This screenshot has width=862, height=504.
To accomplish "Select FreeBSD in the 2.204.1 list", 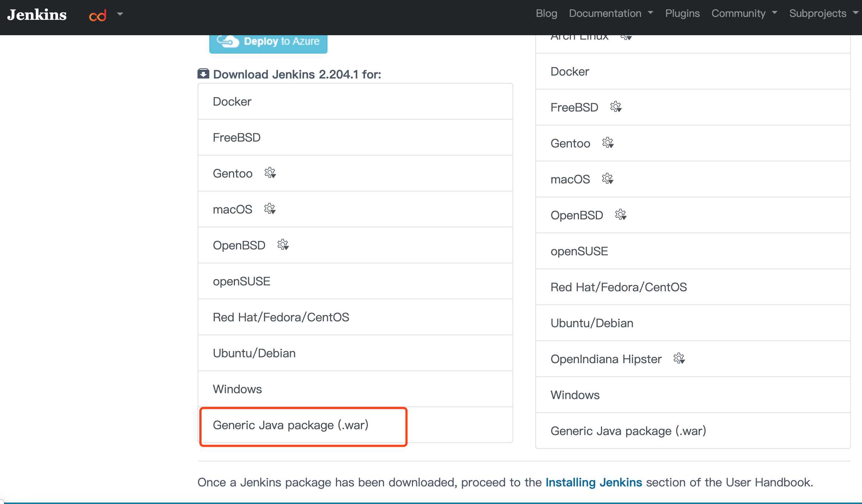I will coord(355,138).
